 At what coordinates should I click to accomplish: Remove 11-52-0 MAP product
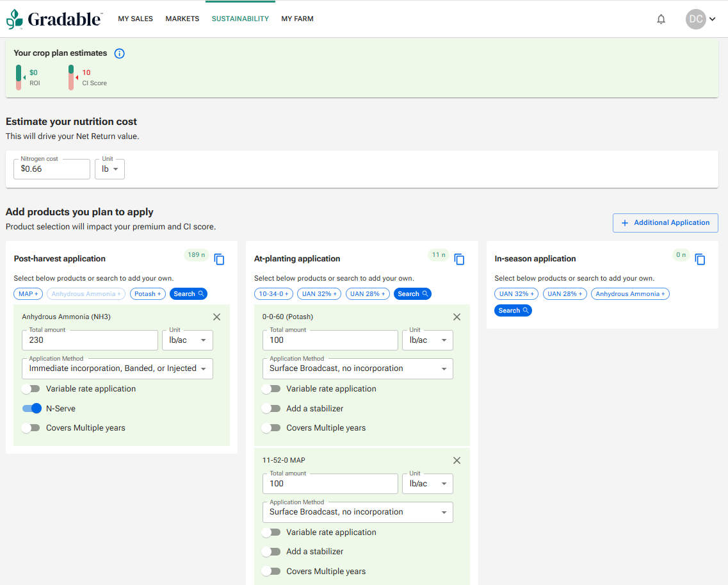click(457, 461)
